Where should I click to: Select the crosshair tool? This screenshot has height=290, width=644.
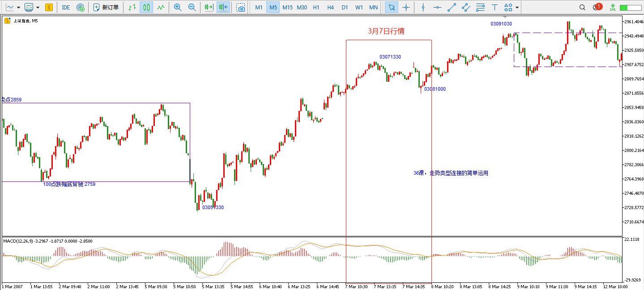point(406,7)
